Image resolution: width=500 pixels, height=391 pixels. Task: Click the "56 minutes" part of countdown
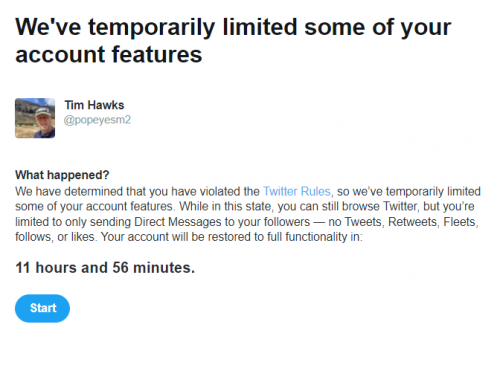154,268
